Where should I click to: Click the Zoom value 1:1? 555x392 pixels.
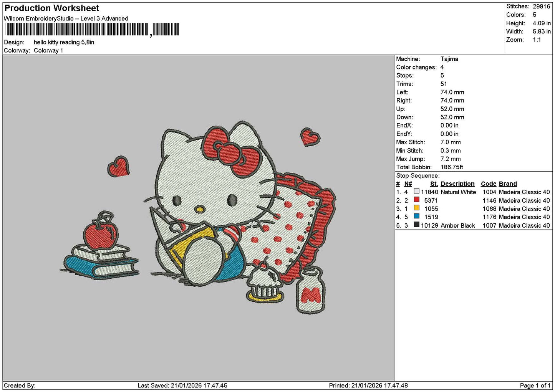(537, 40)
